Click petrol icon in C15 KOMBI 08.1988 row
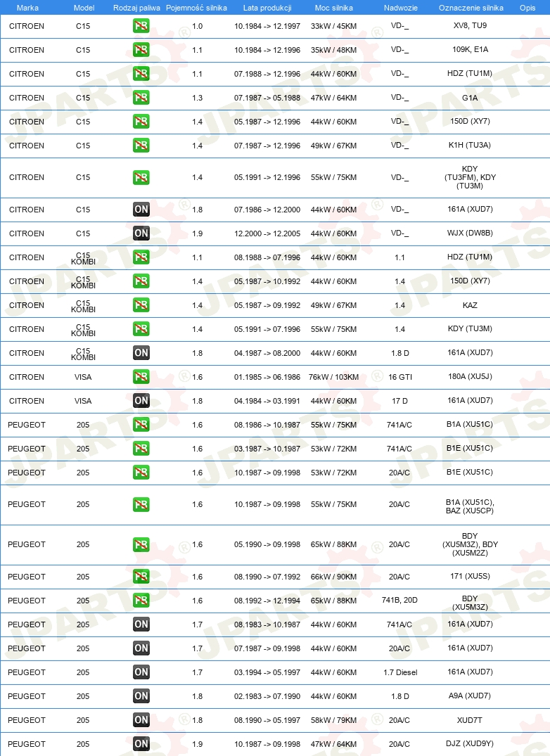The image size is (550, 756). click(x=141, y=257)
